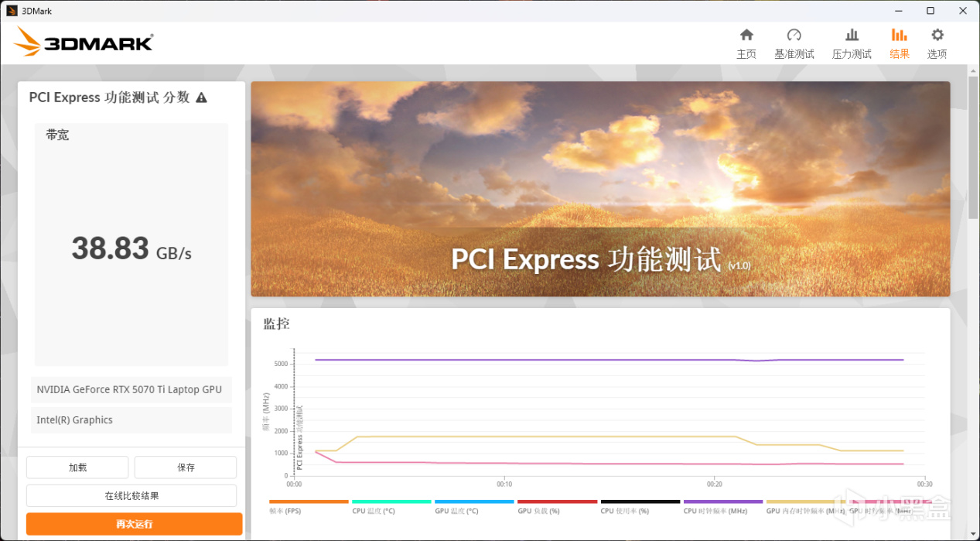Open the 压力测试 stress test tab
This screenshot has height=541, width=980.
pos(852,44)
